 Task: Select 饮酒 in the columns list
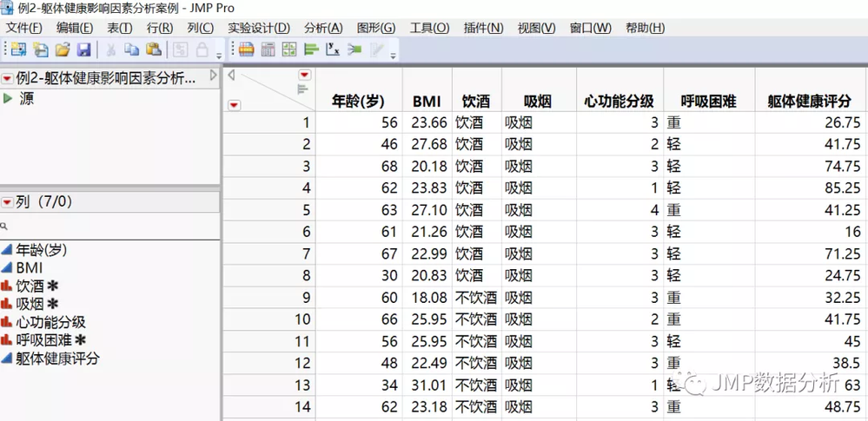tap(30, 286)
